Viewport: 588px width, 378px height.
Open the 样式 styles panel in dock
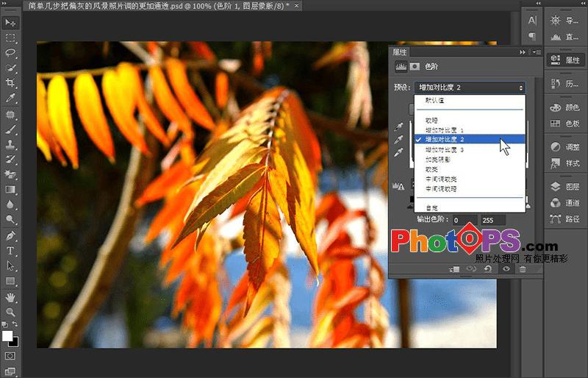pyautogui.click(x=565, y=163)
